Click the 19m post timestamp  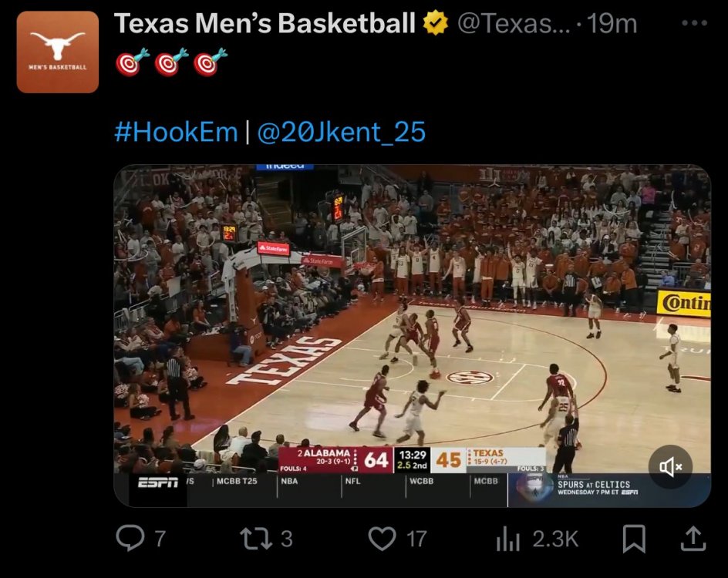click(x=612, y=24)
